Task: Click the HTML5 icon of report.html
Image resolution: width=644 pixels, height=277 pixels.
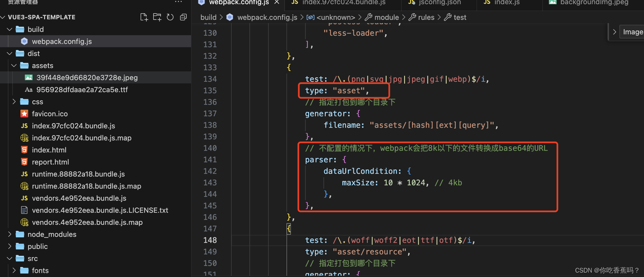Action: [x=24, y=162]
